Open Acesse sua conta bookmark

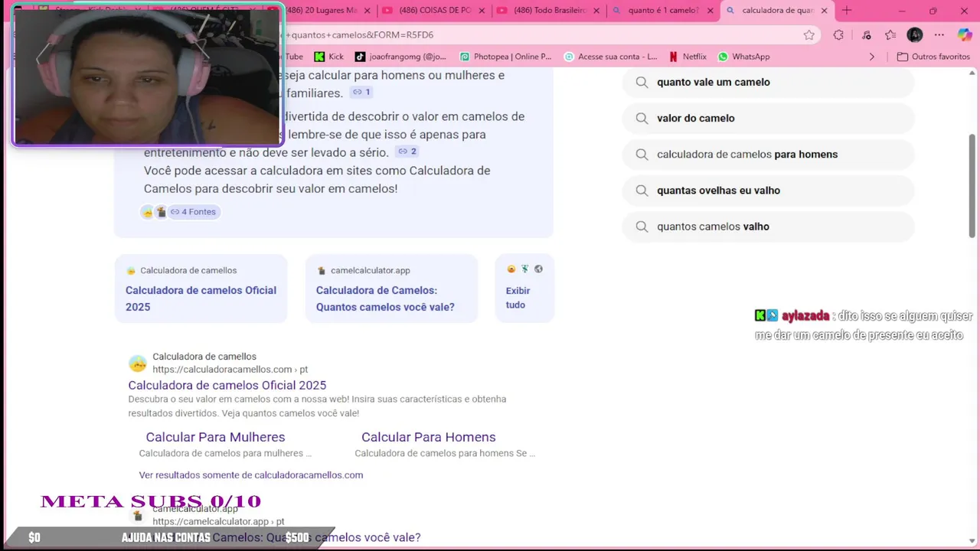[610, 57]
